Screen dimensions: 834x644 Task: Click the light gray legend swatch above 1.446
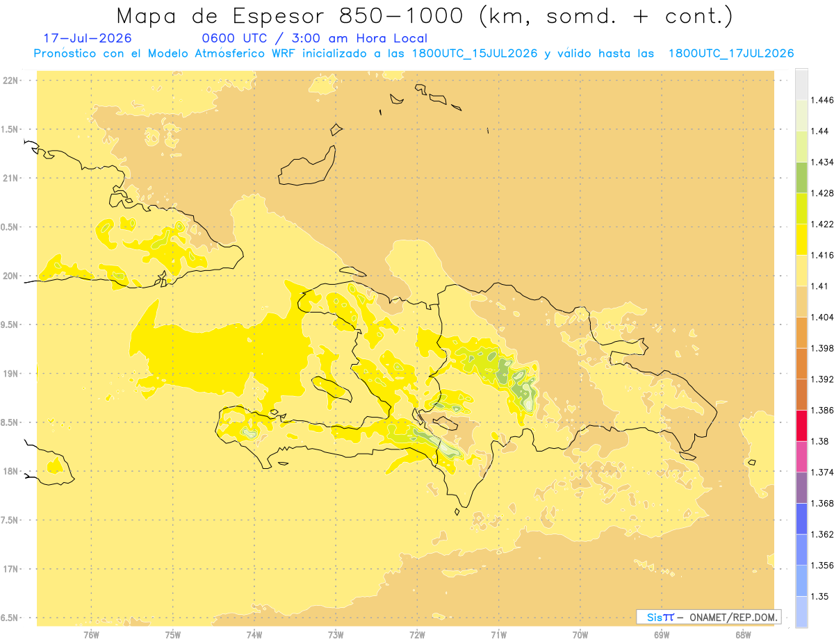[801, 84]
